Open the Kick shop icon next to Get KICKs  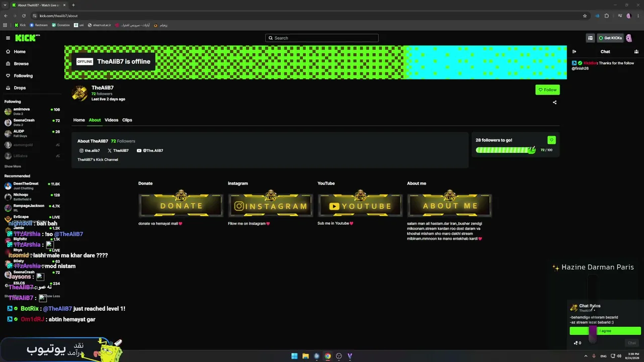click(590, 38)
